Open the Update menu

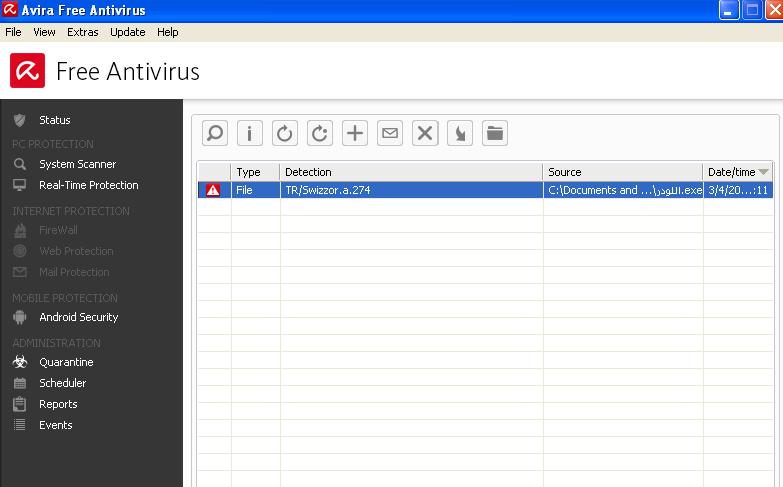click(127, 32)
